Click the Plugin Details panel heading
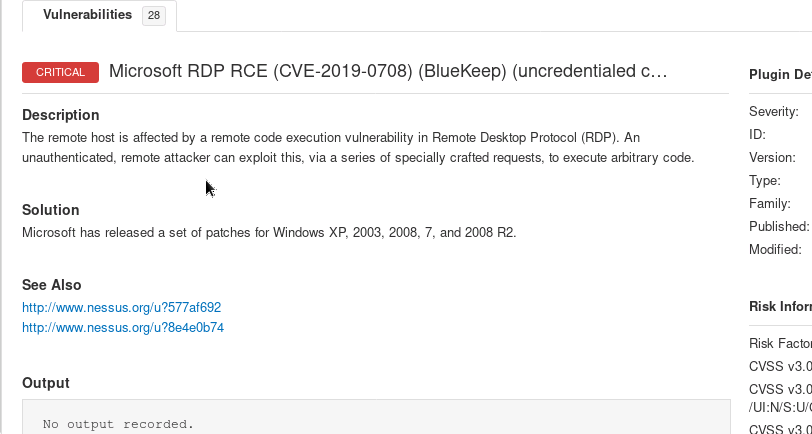 [780, 74]
